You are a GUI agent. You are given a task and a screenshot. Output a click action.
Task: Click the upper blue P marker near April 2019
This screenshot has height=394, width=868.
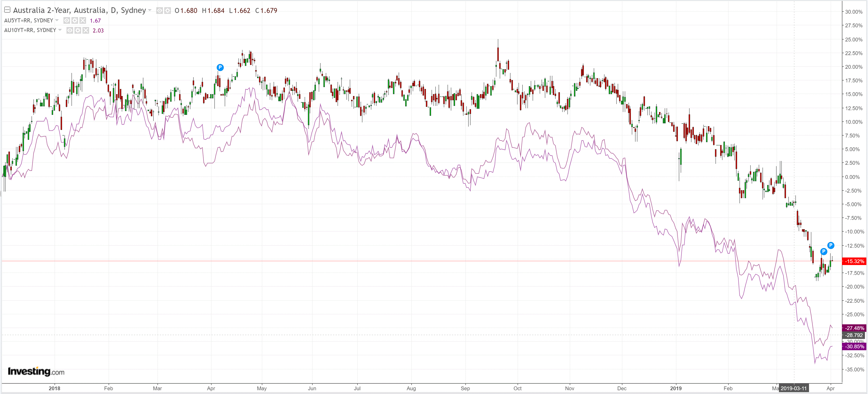(831, 245)
